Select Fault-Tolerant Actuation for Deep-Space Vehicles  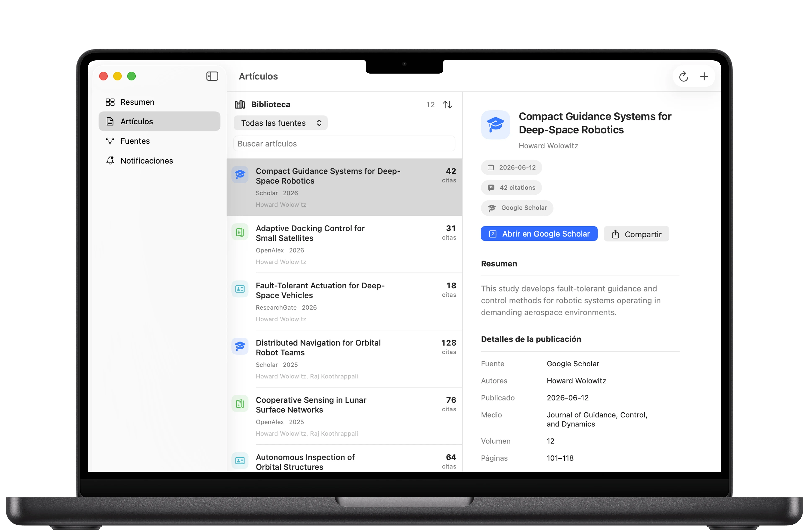point(344,302)
